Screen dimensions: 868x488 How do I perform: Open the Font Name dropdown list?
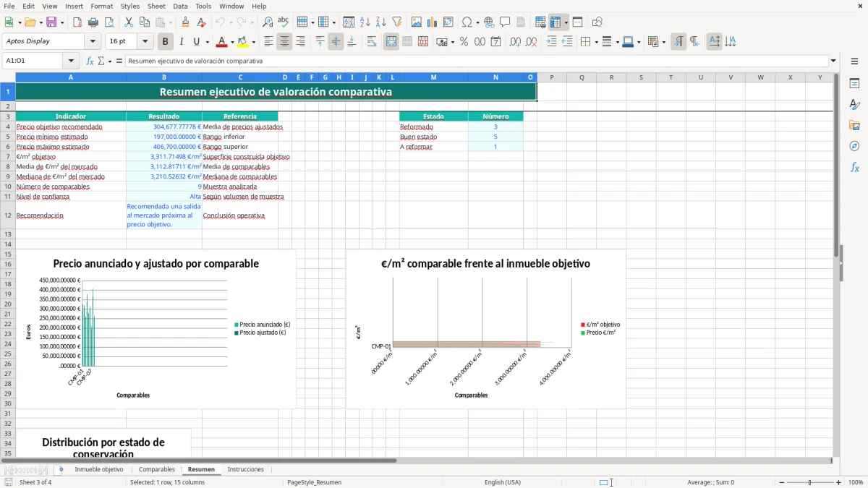pyautogui.click(x=93, y=41)
